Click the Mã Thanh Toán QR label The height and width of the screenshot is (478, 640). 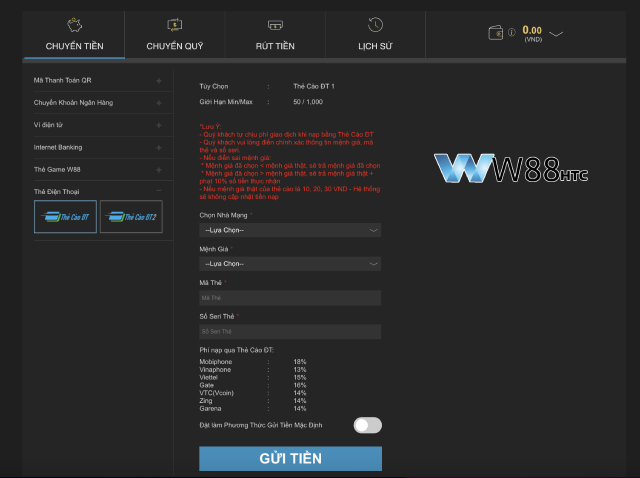62,80
